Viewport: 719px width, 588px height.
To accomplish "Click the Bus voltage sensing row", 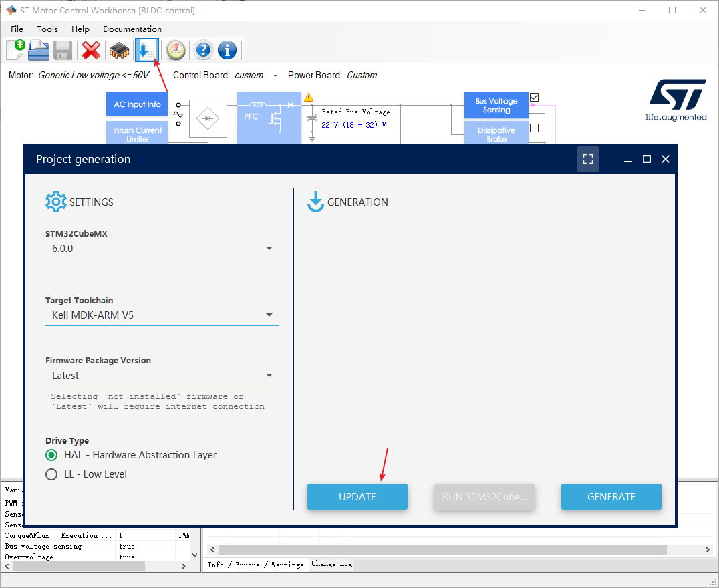I will tap(96, 547).
